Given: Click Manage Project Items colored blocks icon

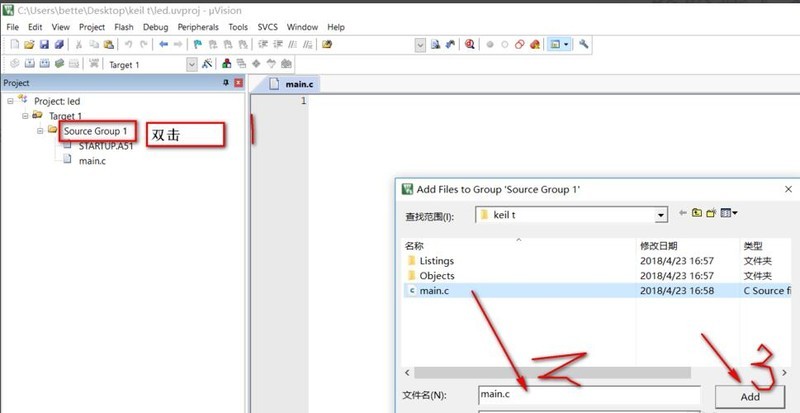Looking at the screenshot, I should pyautogui.click(x=227, y=64).
